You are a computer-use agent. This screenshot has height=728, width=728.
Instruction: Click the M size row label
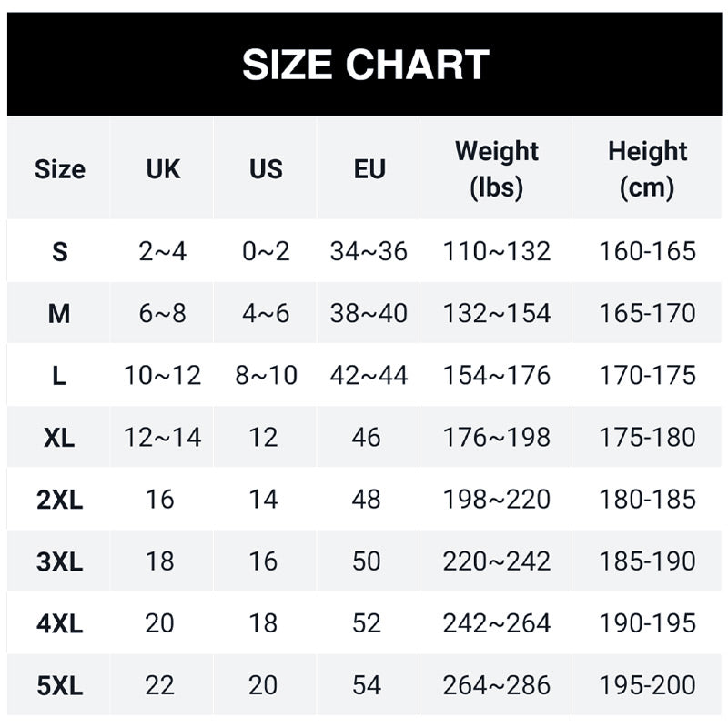[60, 314]
